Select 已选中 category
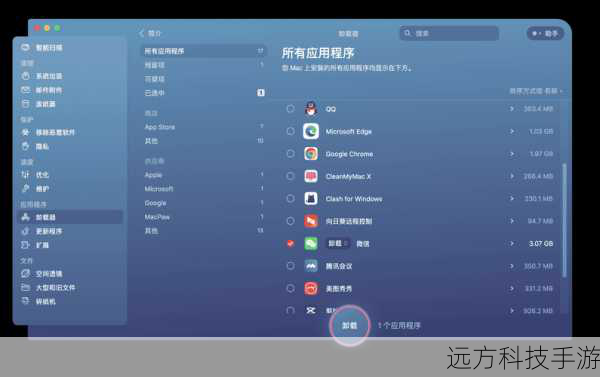Screen dimensions: 600x377 (204, 93)
